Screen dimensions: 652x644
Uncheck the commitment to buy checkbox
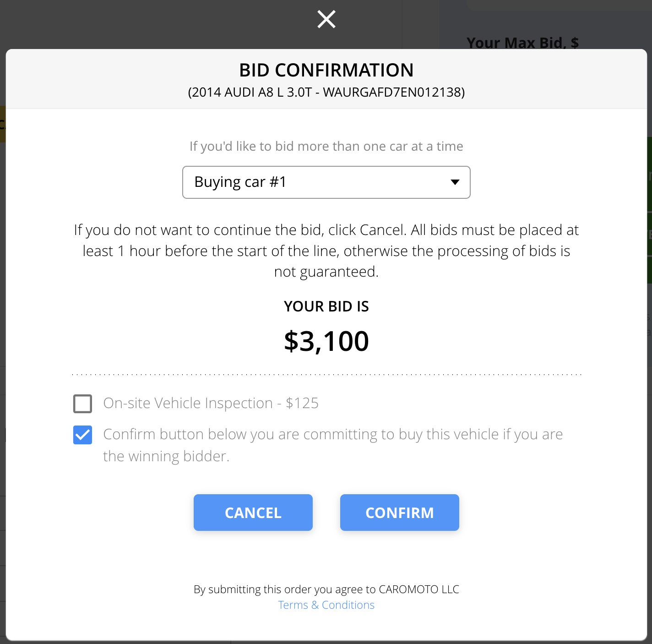(83, 435)
